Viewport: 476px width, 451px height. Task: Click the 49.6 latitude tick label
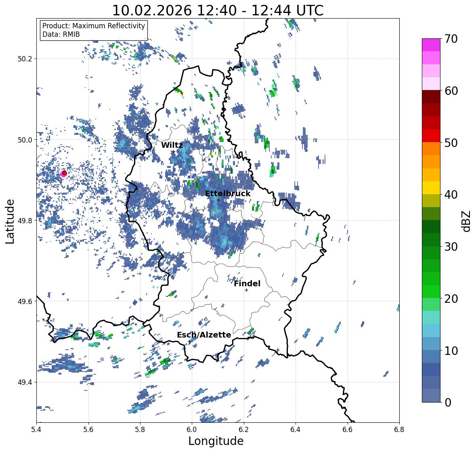coord(25,301)
